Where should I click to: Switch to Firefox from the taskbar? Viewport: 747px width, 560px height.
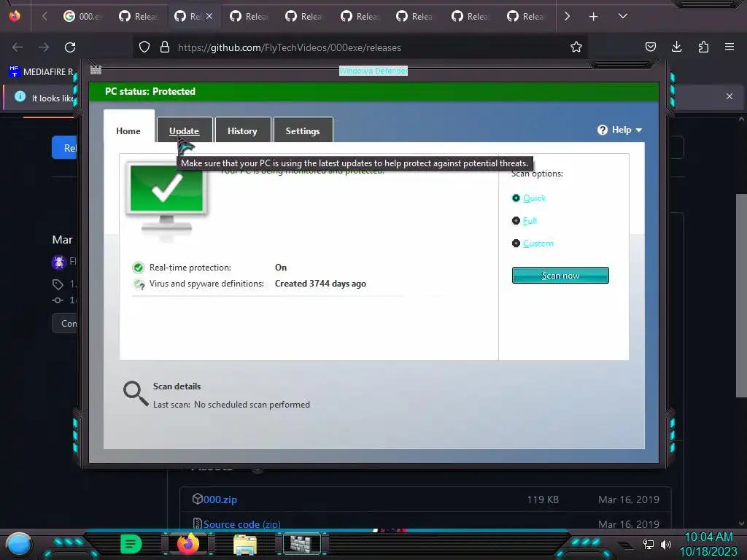coord(188,544)
